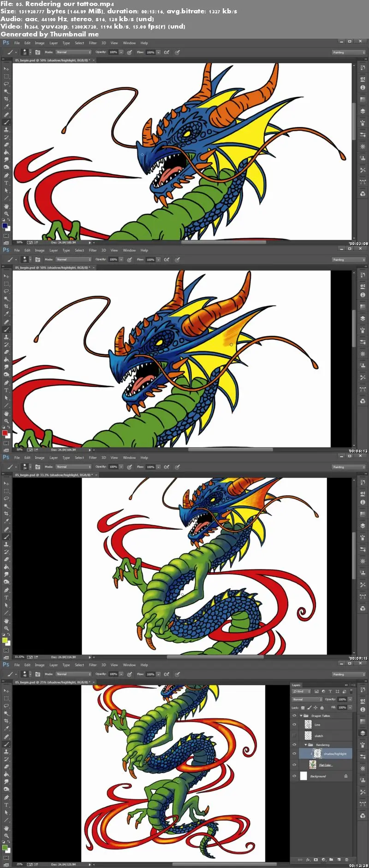Open brush Mode dropdown in frame stamped 00:06:12
This screenshot has height=868, width=369.
pos(74,259)
